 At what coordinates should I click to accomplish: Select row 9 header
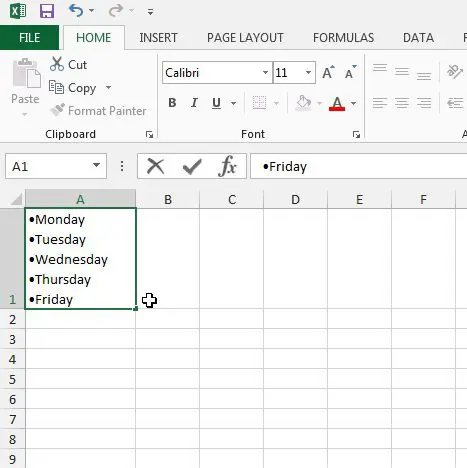click(x=12, y=459)
